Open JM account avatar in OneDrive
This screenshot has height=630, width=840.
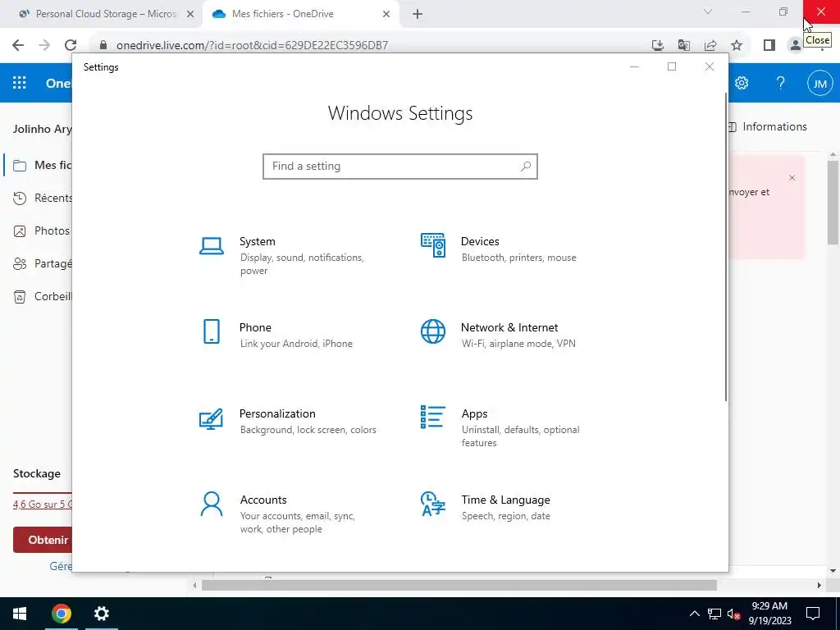tap(820, 84)
